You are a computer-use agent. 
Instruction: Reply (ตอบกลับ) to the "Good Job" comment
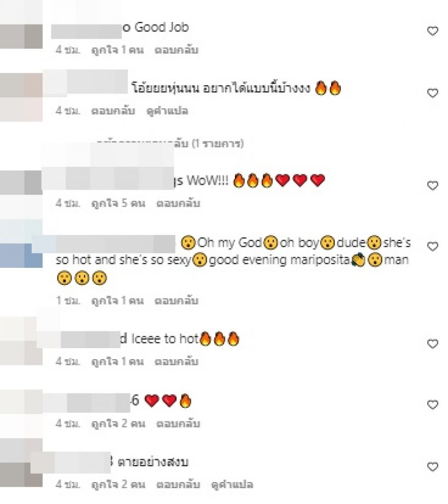click(x=176, y=50)
